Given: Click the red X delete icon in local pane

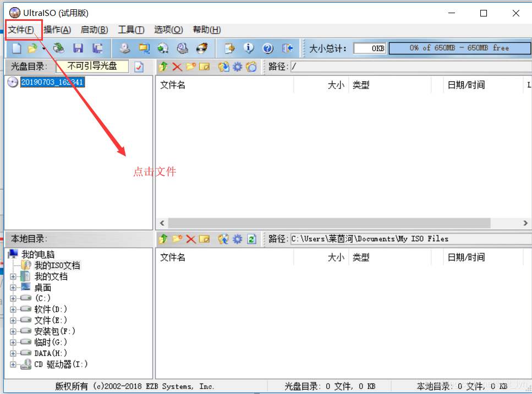Looking at the screenshot, I should coord(191,239).
